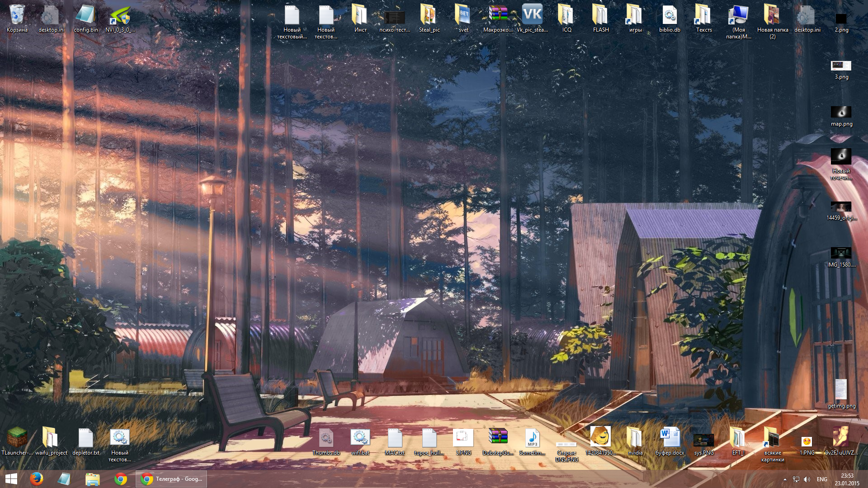Screen dimensions: 868x488
Task: Click the Sometim MP3 audio file
Action: pos(532,437)
